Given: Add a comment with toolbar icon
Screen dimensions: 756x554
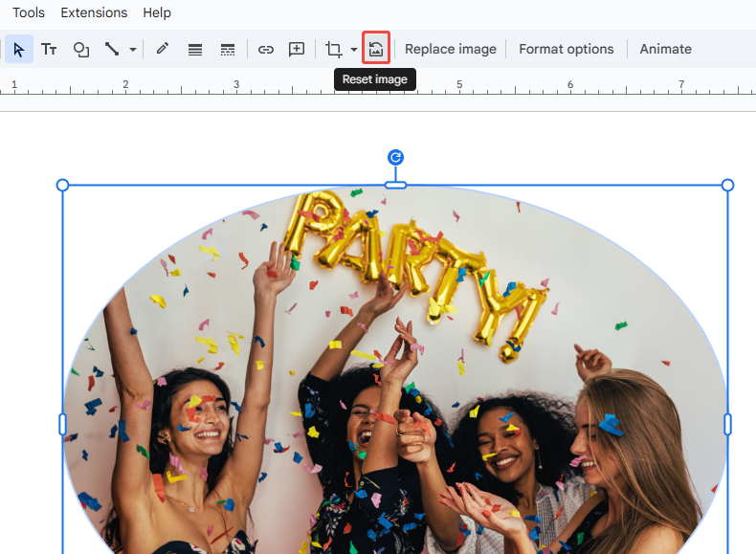Looking at the screenshot, I should (x=297, y=49).
